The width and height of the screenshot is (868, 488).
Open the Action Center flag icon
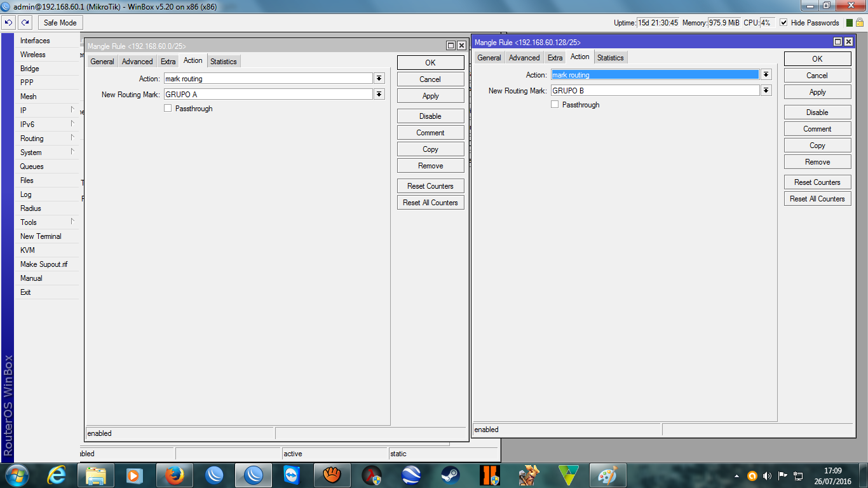783,475
